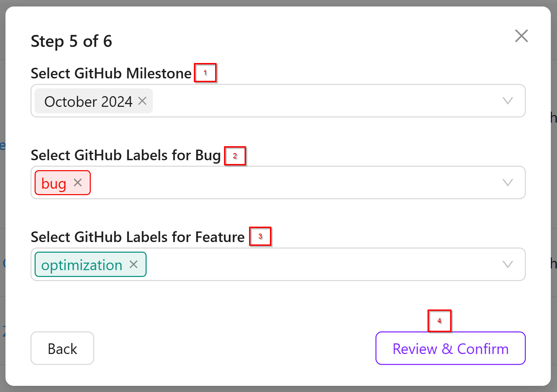This screenshot has width=557, height=392.
Task: Close the Step 5 dialog
Action: pos(521,36)
